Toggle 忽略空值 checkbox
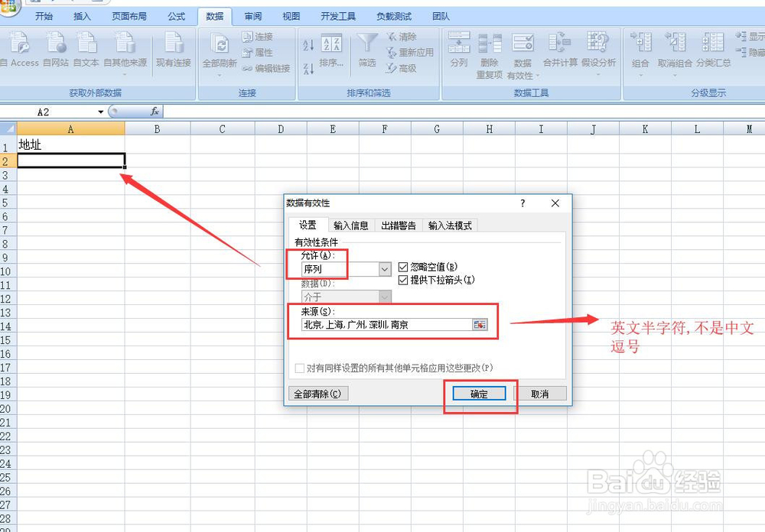 click(403, 267)
